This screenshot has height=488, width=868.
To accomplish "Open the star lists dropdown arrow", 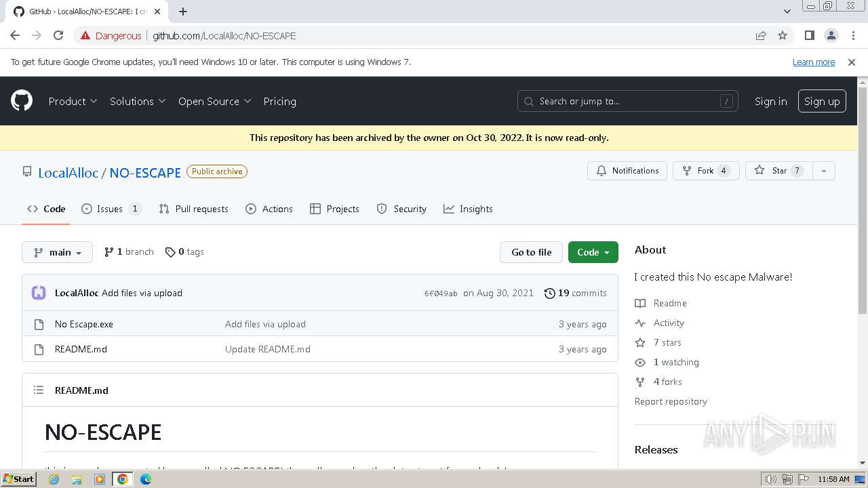I will click(x=823, y=171).
